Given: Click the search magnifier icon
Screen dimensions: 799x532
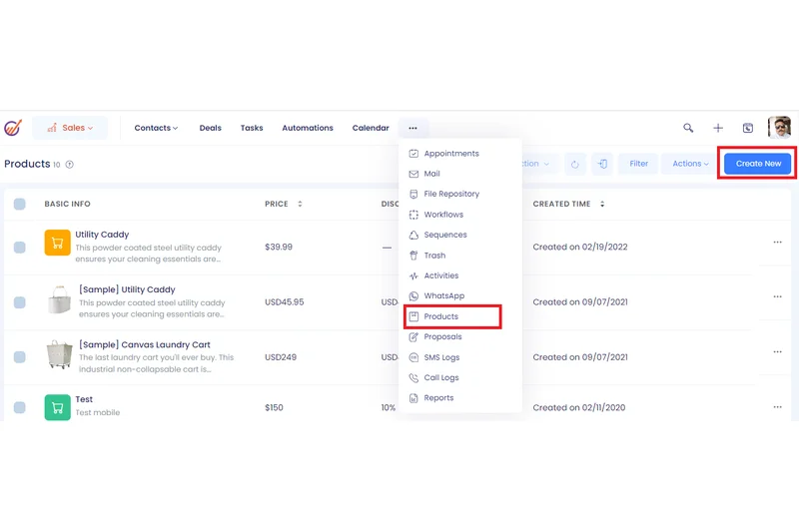Looking at the screenshot, I should [x=688, y=128].
